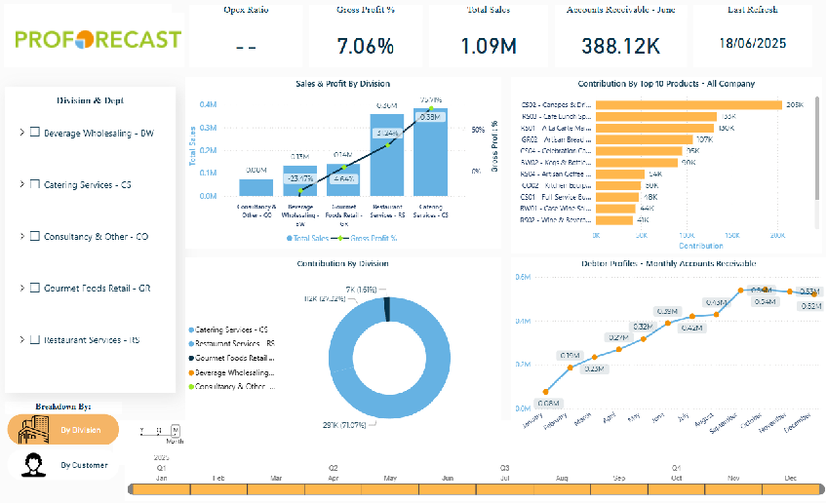The height and width of the screenshot is (504, 827).
Task: Click Beverage Wholesaling orange legend dot
Action: (189, 372)
